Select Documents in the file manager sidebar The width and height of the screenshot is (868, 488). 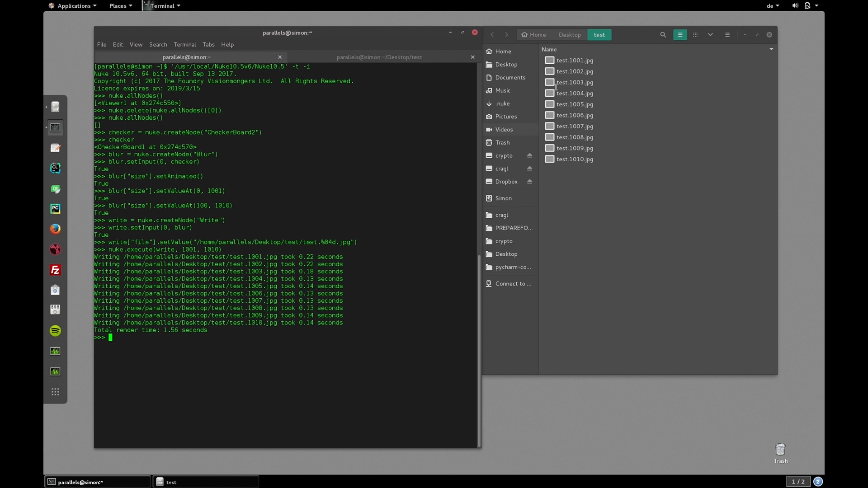tap(510, 78)
